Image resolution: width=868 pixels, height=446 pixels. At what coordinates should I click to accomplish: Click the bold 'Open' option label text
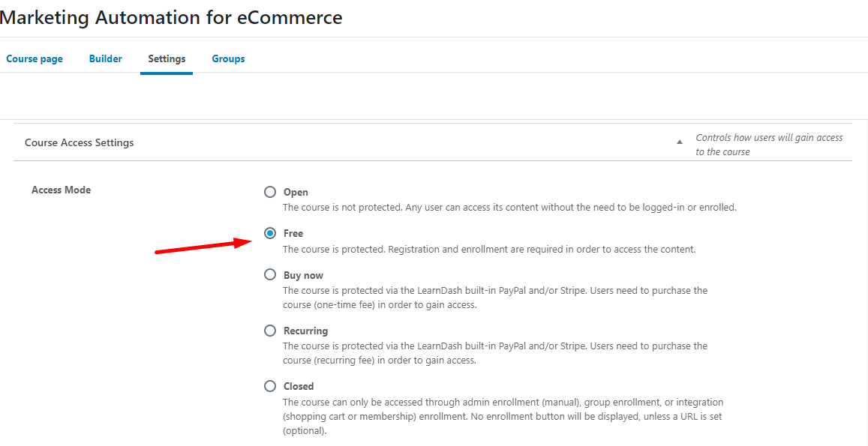coord(296,192)
